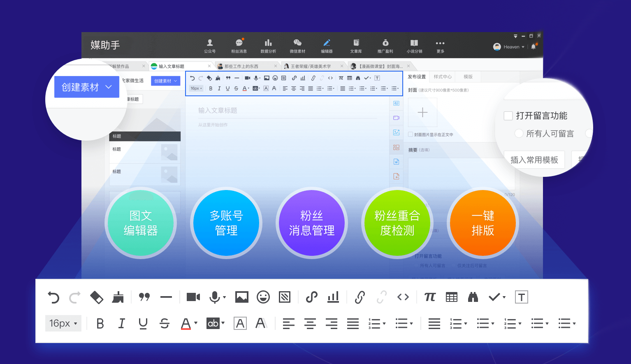Toggle italic I in the enlarged toolbar
Viewport: 631px width, 364px height.
pyautogui.click(x=121, y=324)
